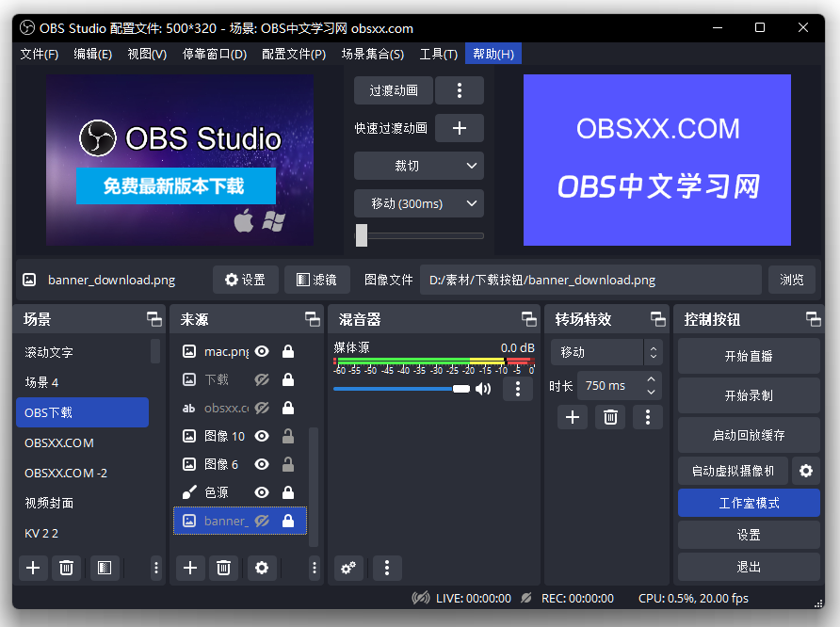The height and width of the screenshot is (627, 840).
Task: Open scene filters icon in 场景 panel
Action: point(105,568)
